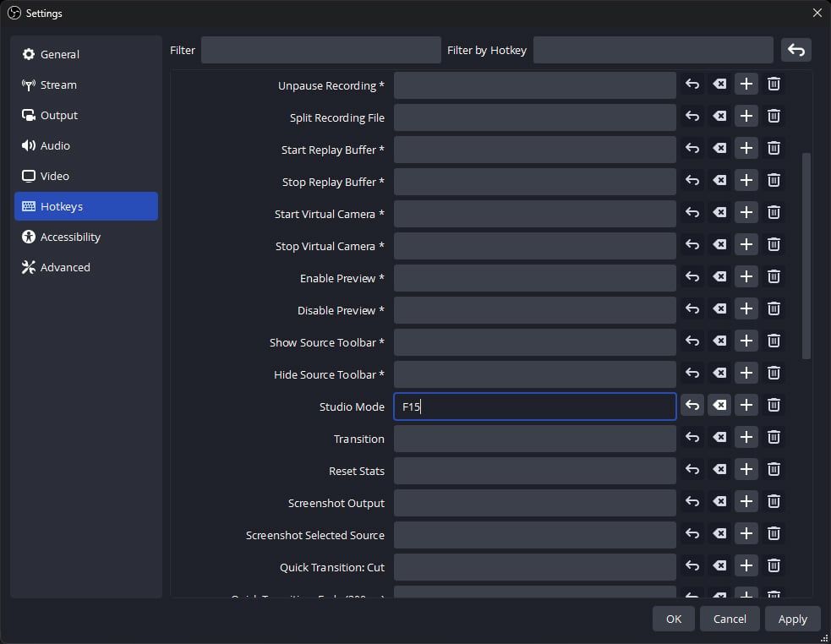This screenshot has height=644, width=831.
Task: Focus the Filter by Hotkey field
Action: coord(653,50)
